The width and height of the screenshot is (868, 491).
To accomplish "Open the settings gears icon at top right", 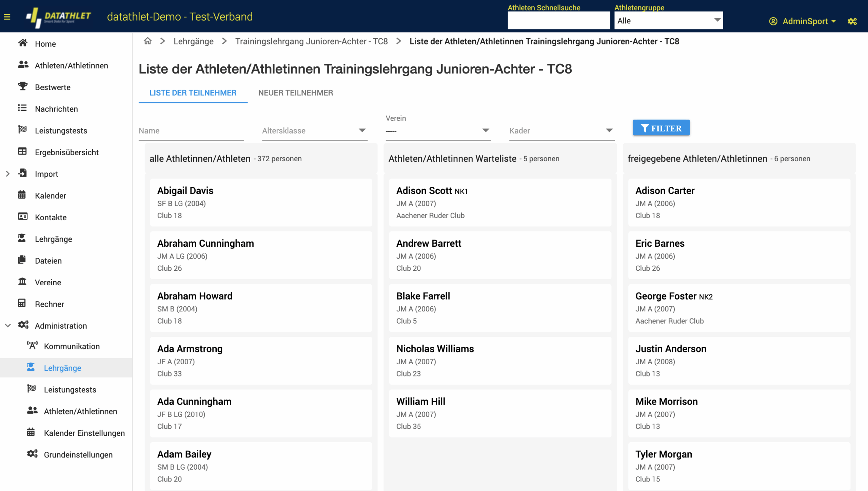I will [852, 21].
